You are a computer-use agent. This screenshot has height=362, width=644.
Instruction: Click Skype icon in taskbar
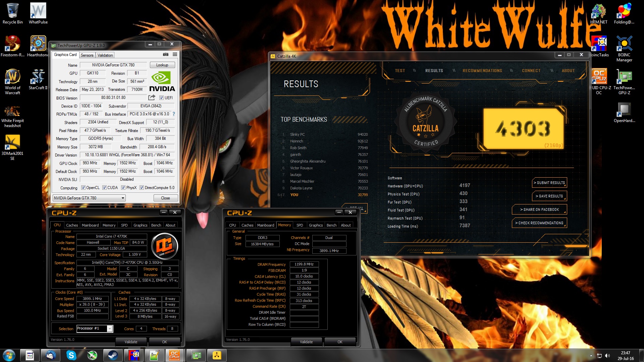click(71, 355)
